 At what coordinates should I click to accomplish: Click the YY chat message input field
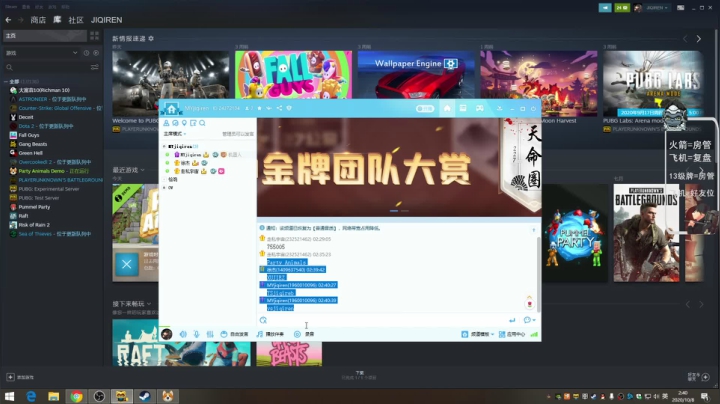(x=388, y=320)
